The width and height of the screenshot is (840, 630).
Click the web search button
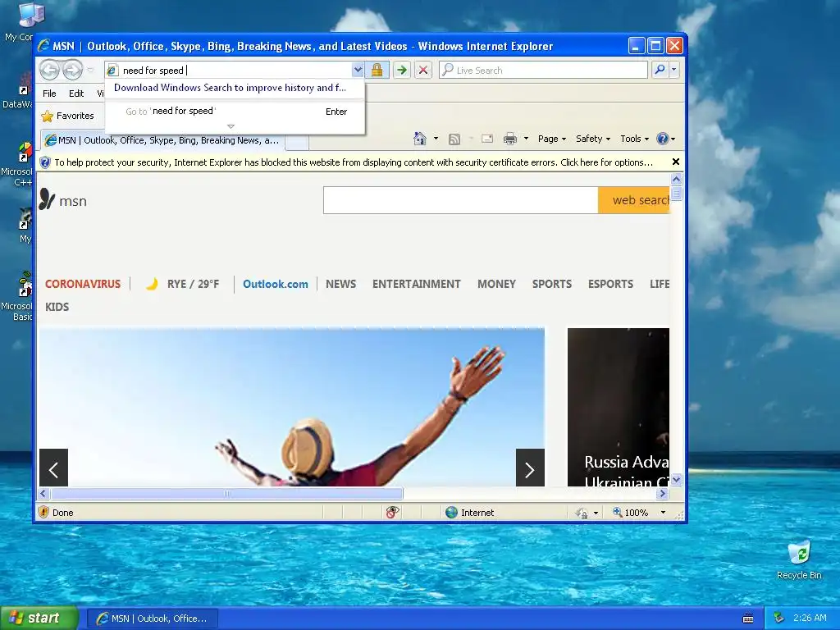634,200
